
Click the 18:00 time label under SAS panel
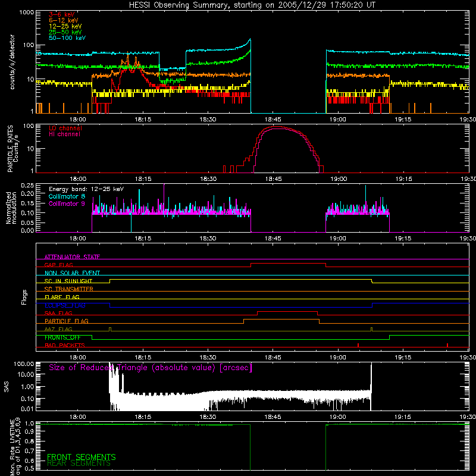[x=78, y=417]
